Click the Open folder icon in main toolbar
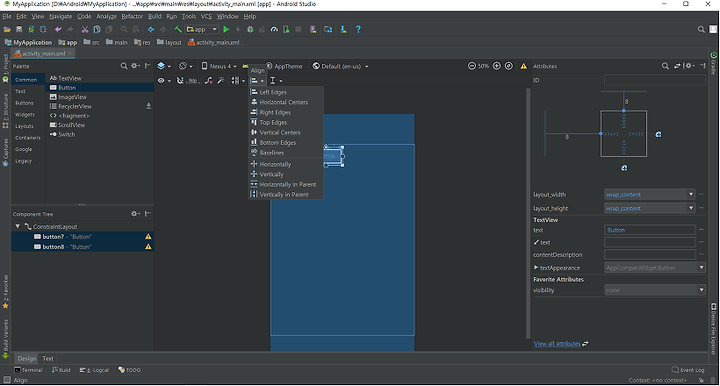This screenshot has height=386, width=720. click(7, 29)
